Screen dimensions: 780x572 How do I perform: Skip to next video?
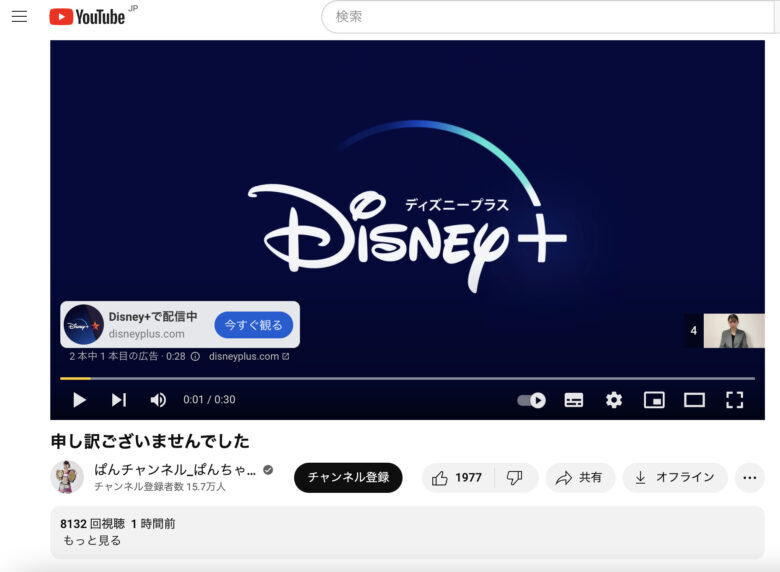tap(118, 400)
